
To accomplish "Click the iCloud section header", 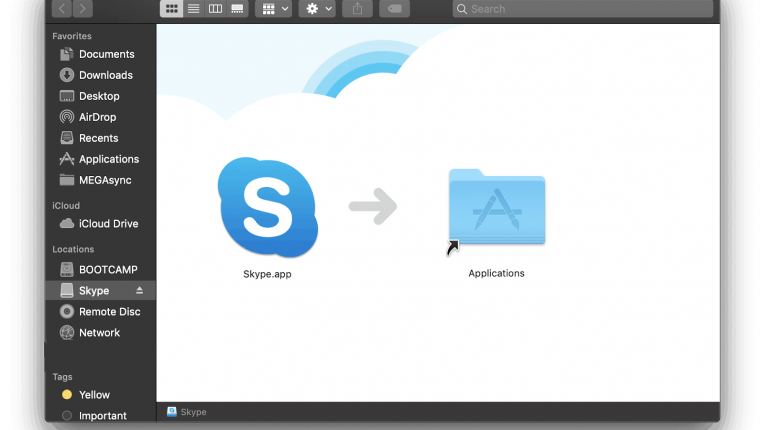I will pyautogui.click(x=66, y=205).
